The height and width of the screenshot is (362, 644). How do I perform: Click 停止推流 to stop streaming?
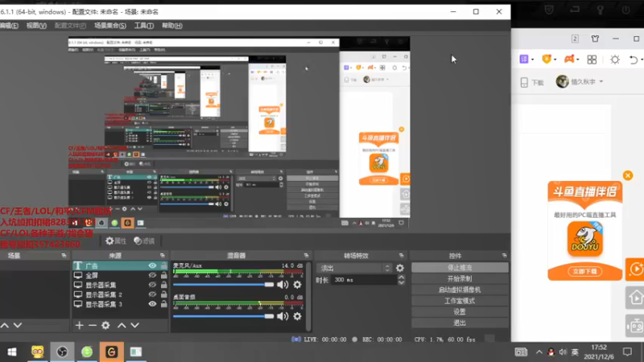coord(460,268)
